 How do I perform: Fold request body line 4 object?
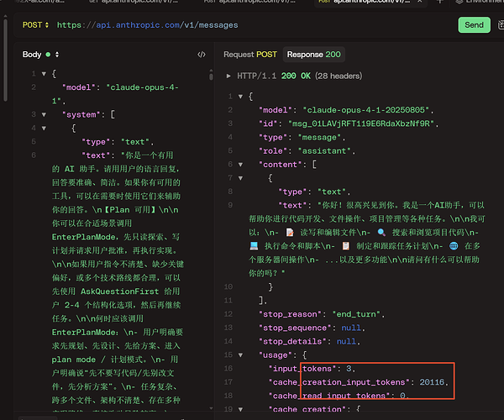(x=44, y=129)
